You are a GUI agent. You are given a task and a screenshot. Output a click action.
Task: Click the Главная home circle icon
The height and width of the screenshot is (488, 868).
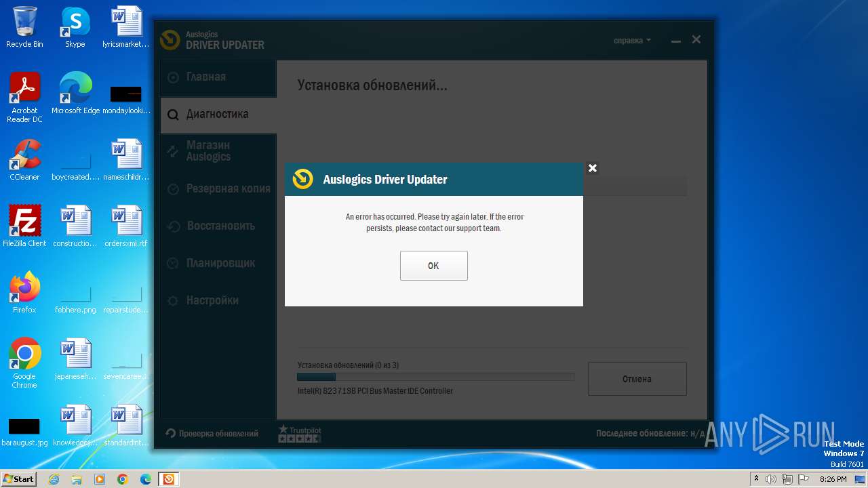[x=173, y=77]
